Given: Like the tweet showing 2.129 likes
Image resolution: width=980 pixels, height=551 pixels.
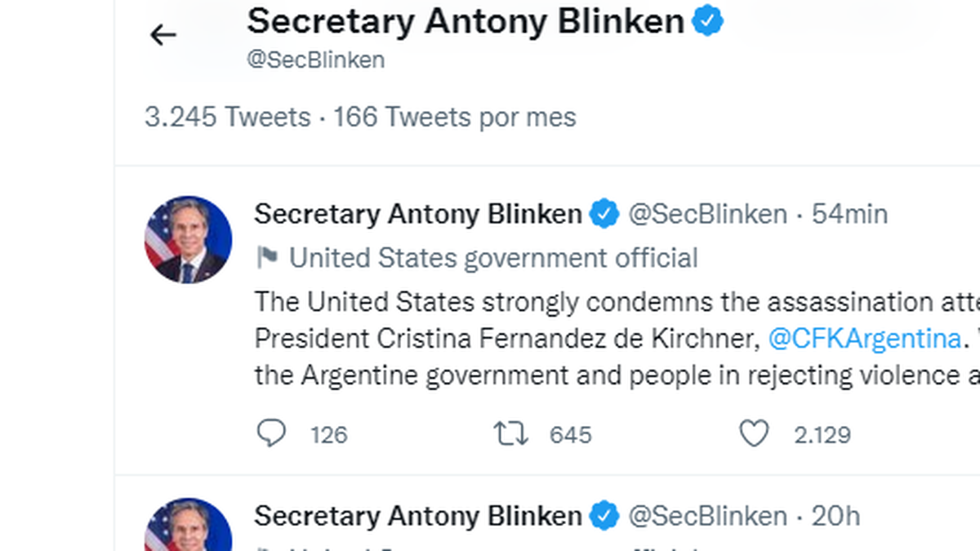Looking at the screenshot, I should [754, 434].
